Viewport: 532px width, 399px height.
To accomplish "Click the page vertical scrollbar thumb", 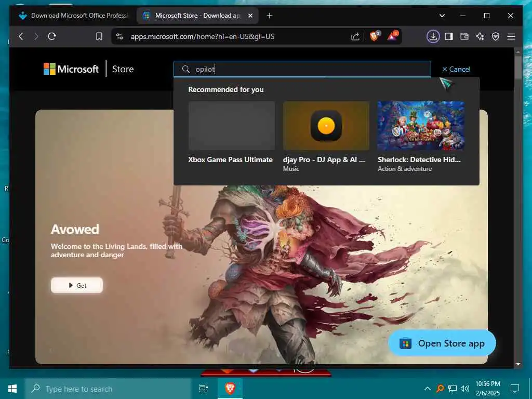I will tap(518, 67).
